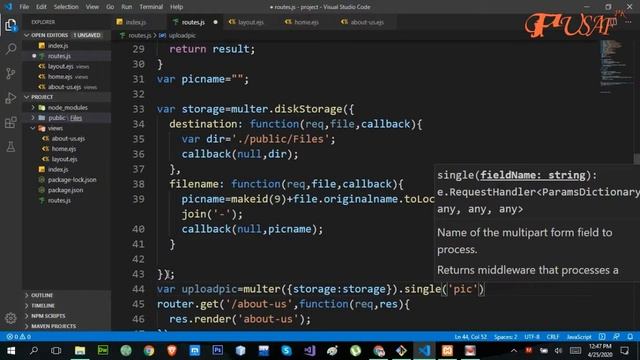Open the Run and Debug view

coord(11,98)
